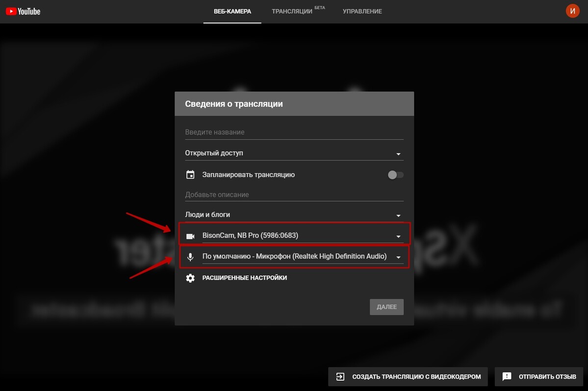Viewport: 588px width, 391px height.
Task: Click the Добавьте описание description field
Action: pyautogui.click(x=294, y=195)
